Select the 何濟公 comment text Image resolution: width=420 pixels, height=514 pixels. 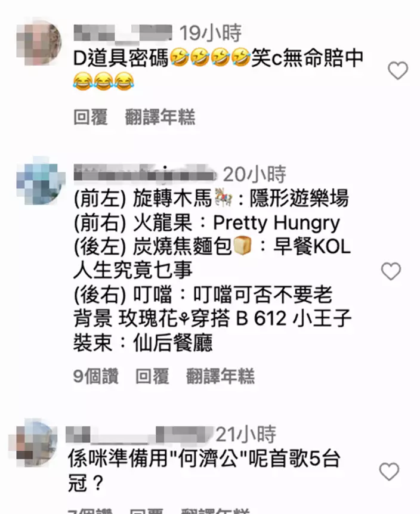point(204,470)
